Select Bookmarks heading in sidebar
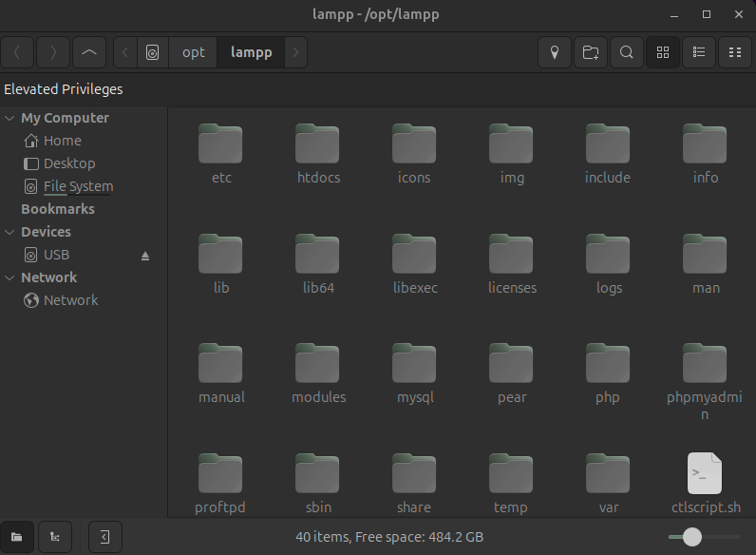756x555 pixels. tap(58, 209)
